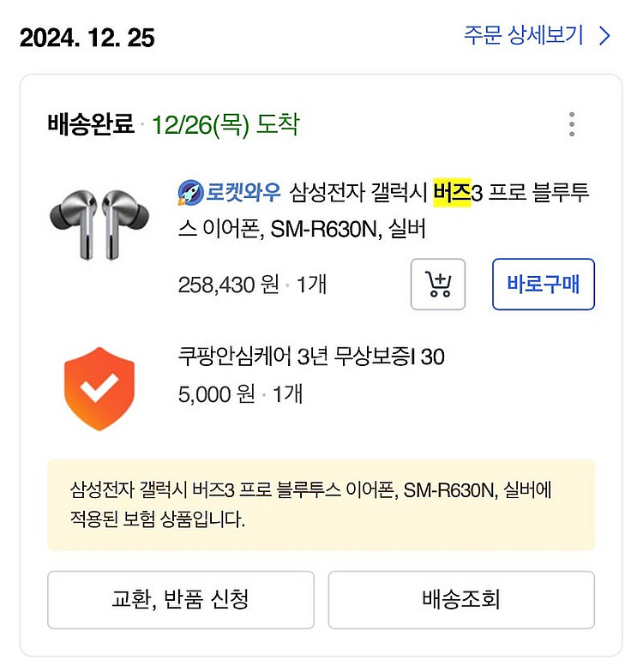
Task: Click the 5,000 원 care plan price
Action: pos(217,393)
